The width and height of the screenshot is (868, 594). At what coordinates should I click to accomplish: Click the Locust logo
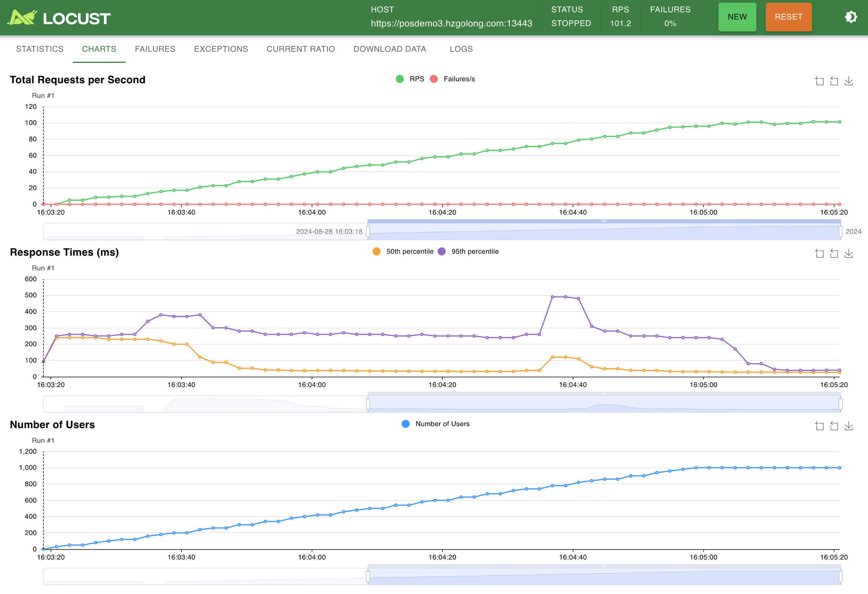coord(59,18)
